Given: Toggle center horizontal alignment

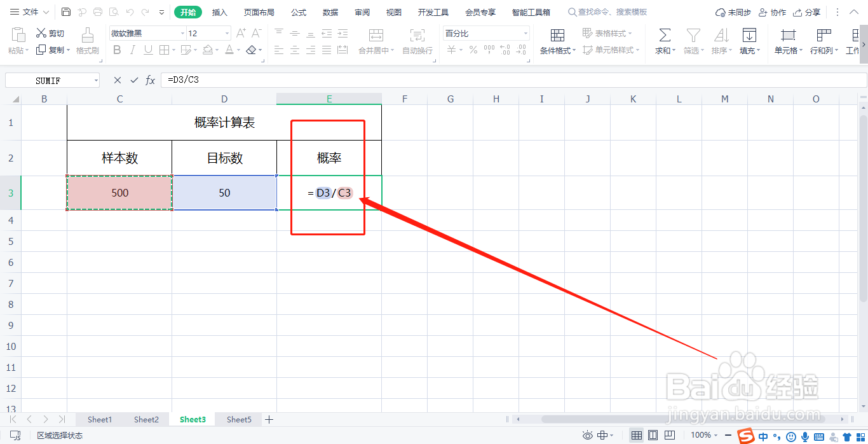Looking at the screenshot, I should [x=295, y=50].
